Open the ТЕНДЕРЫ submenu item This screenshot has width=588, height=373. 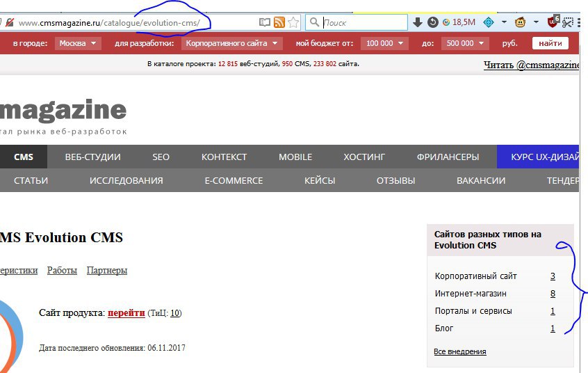(563, 180)
